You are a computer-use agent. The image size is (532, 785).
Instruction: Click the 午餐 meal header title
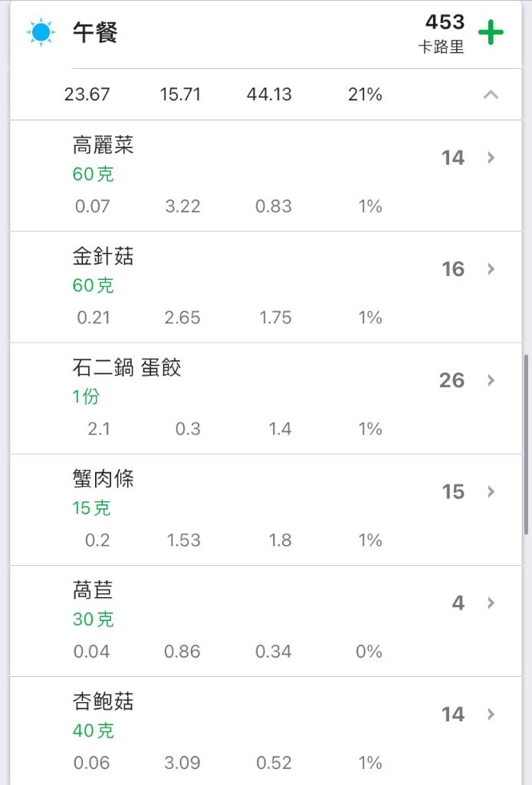95,32
